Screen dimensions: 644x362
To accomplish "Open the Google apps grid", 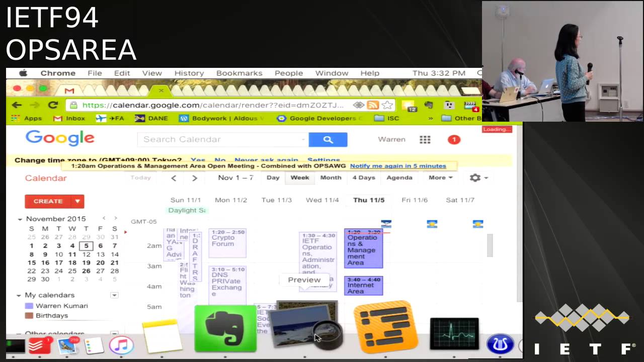I will click(425, 139).
